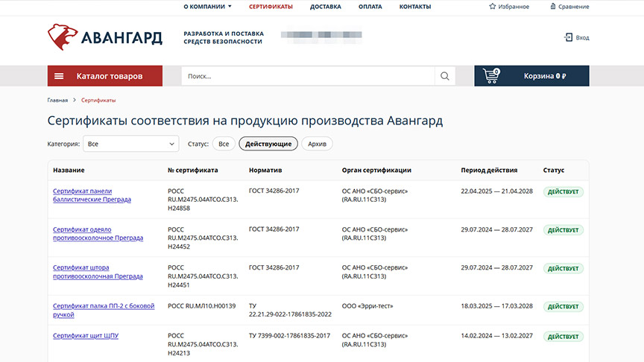Viewport: 644px width, 362px height.
Task: Click the Разработка и поставка slogan text
Action: click(224, 37)
